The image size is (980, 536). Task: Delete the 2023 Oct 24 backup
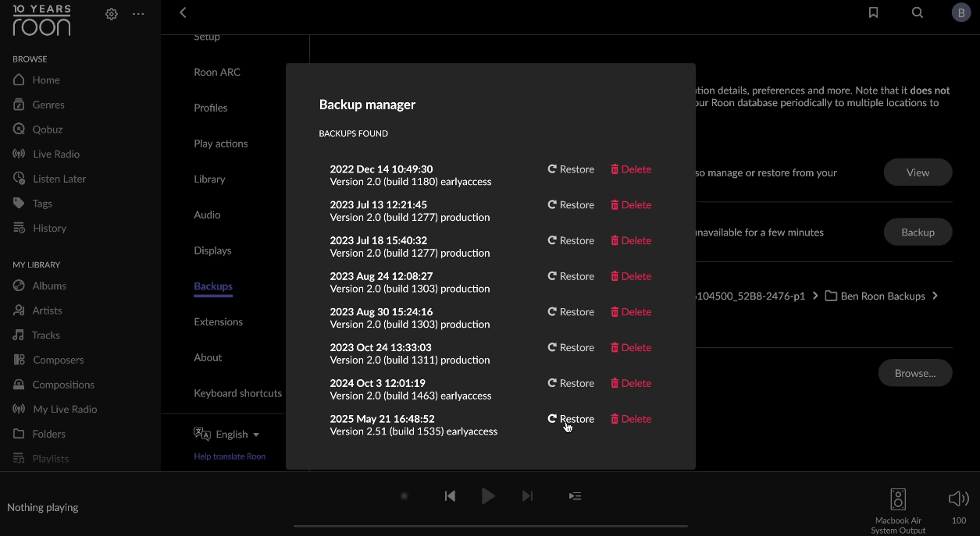pyautogui.click(x=630, y=348)
